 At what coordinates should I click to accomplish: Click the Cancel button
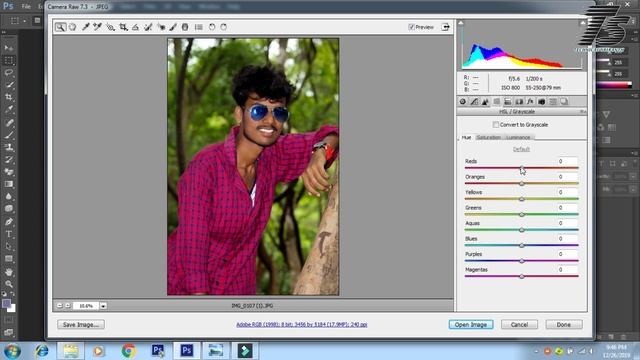pyautogui.click(x=519, y=324)
